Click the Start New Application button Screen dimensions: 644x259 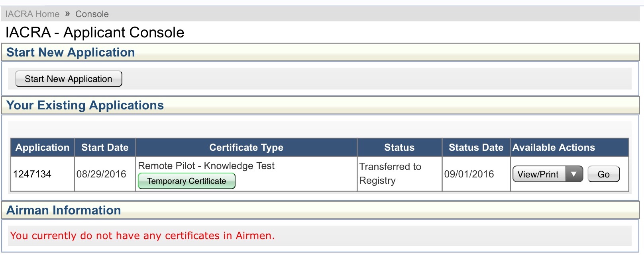69,79
